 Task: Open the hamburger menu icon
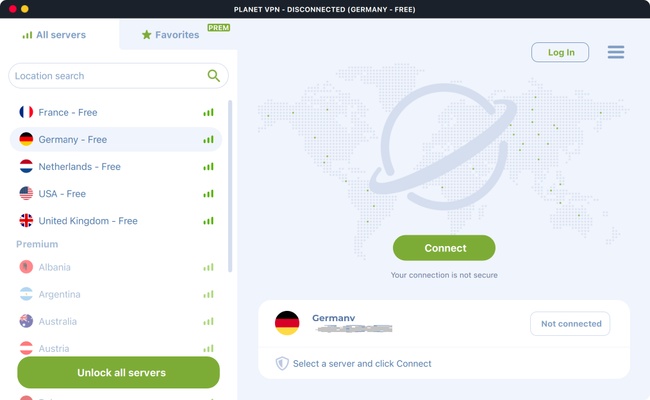[616, 52]
